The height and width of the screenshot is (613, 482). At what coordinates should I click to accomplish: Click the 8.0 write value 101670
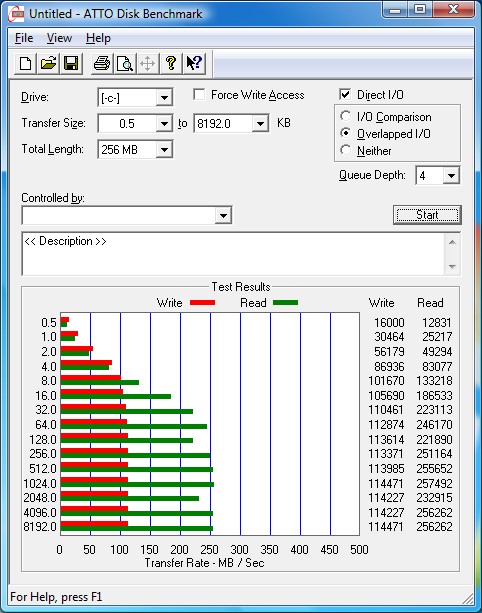click(x=386, y=381)
